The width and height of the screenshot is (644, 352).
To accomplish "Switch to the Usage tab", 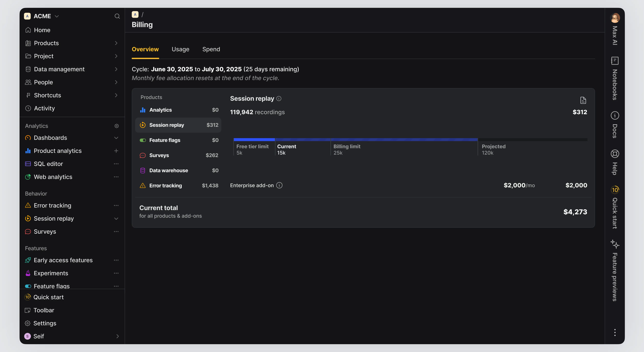I will [180, 49].
